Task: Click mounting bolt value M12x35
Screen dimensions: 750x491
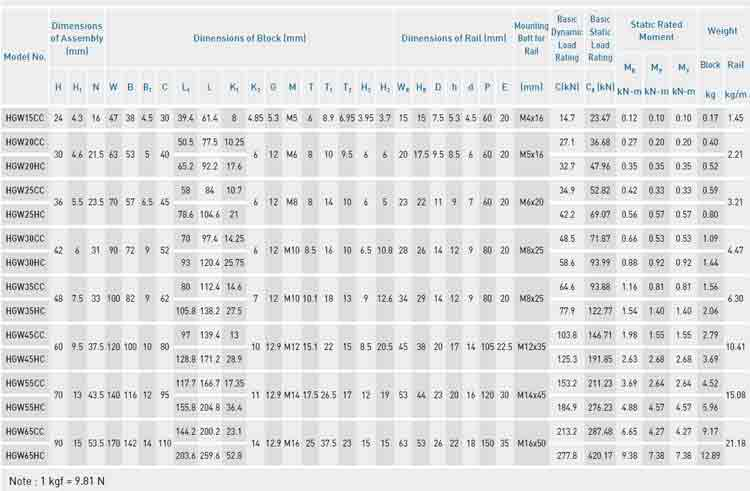Action: coord(531,347)
